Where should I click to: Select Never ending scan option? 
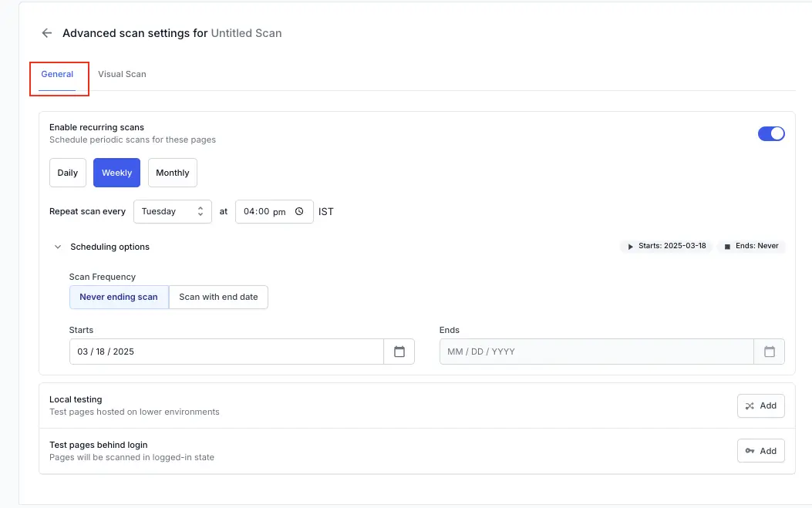point(119,297)
